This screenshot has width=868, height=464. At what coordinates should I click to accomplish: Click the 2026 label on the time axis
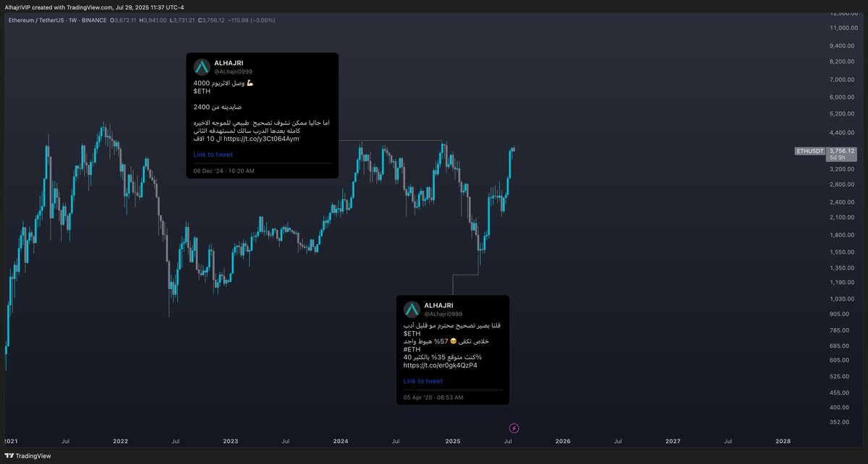(562, 440)
